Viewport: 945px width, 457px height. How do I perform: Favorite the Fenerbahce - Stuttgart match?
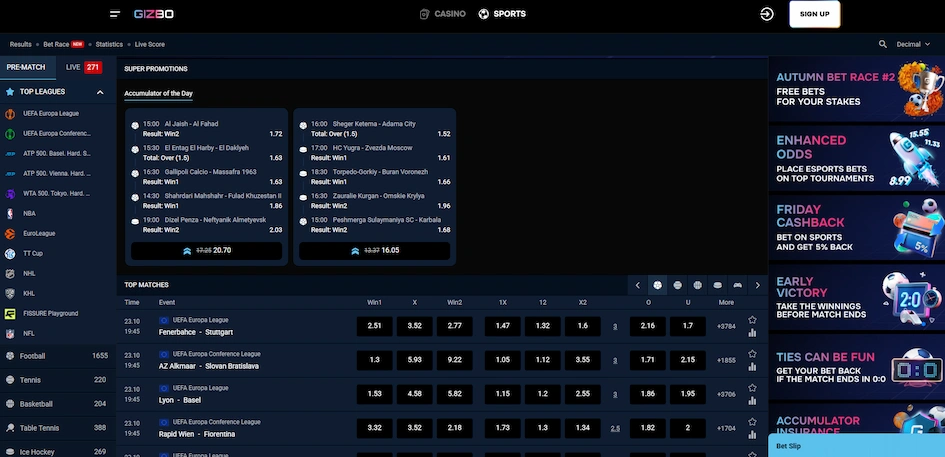(x=752, y=320)
